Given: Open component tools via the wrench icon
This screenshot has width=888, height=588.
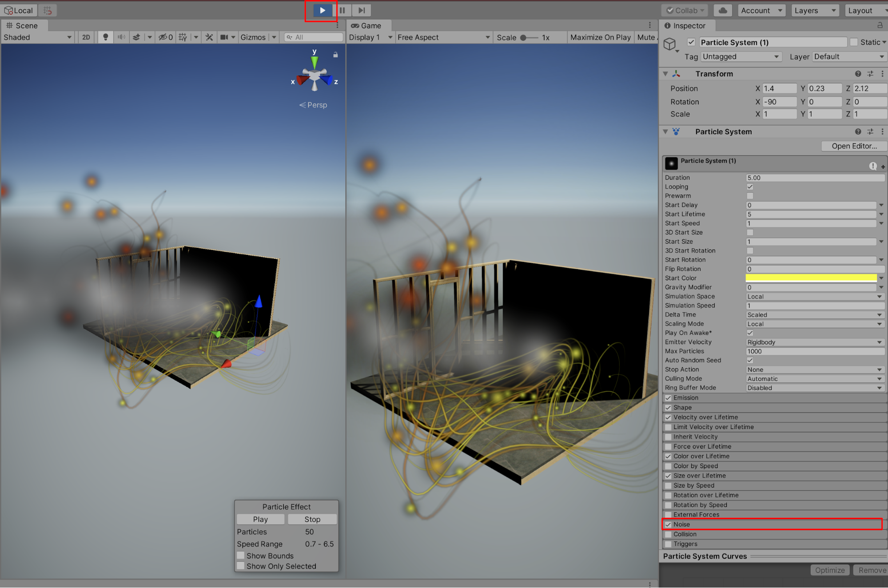Looking at the screenshot, I should tap(209, 37).
